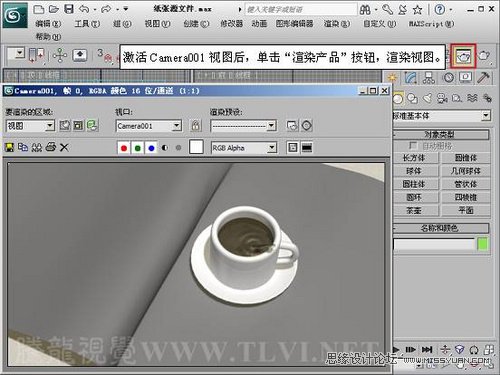Image resolution: width=500 pixels, height=375 pixels.
Task: Click the 3ds Max application logo button
Action: click(15, 15)
